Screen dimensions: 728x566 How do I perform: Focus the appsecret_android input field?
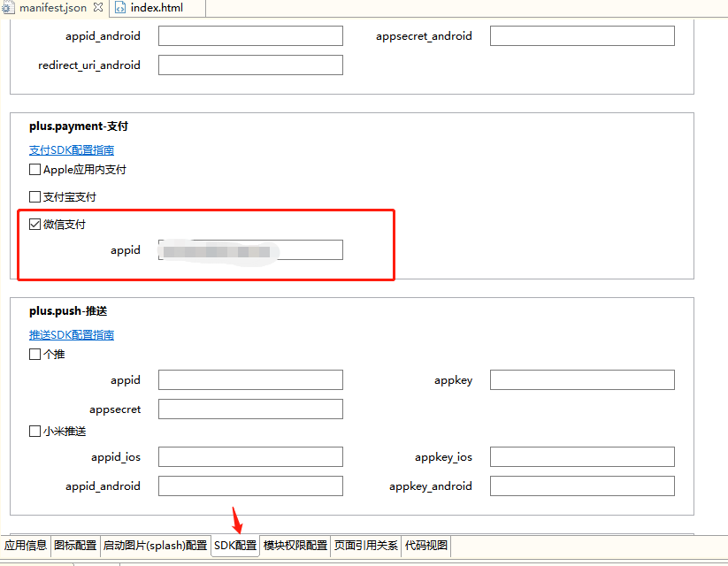(x=582, y=36)
